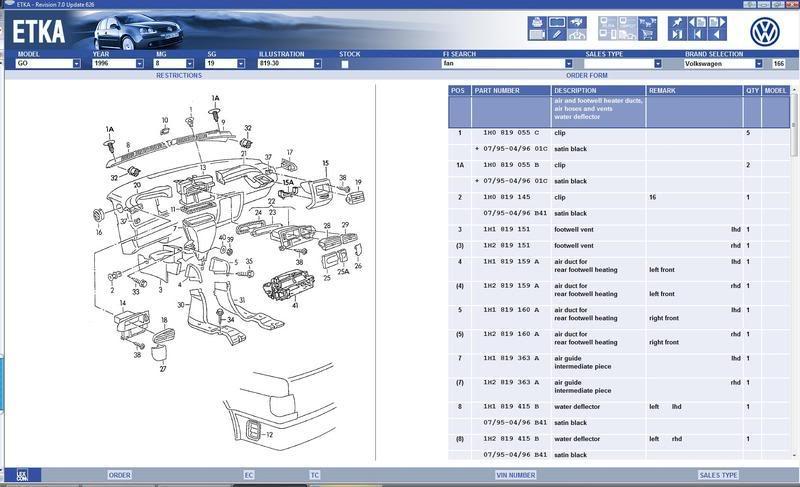This screenshot has height=487, width=800.
Task: Click the Volkswagen logo
Action: (764, 31)
